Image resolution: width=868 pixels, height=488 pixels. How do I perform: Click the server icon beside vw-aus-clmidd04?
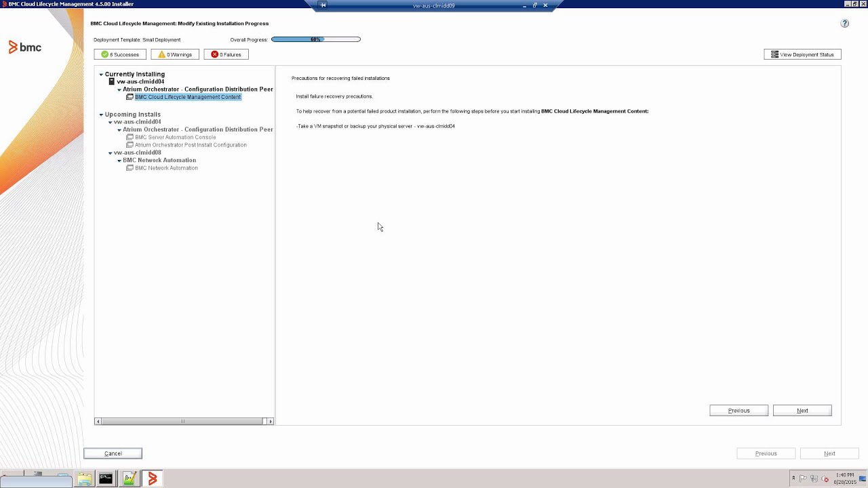[112, 81]
